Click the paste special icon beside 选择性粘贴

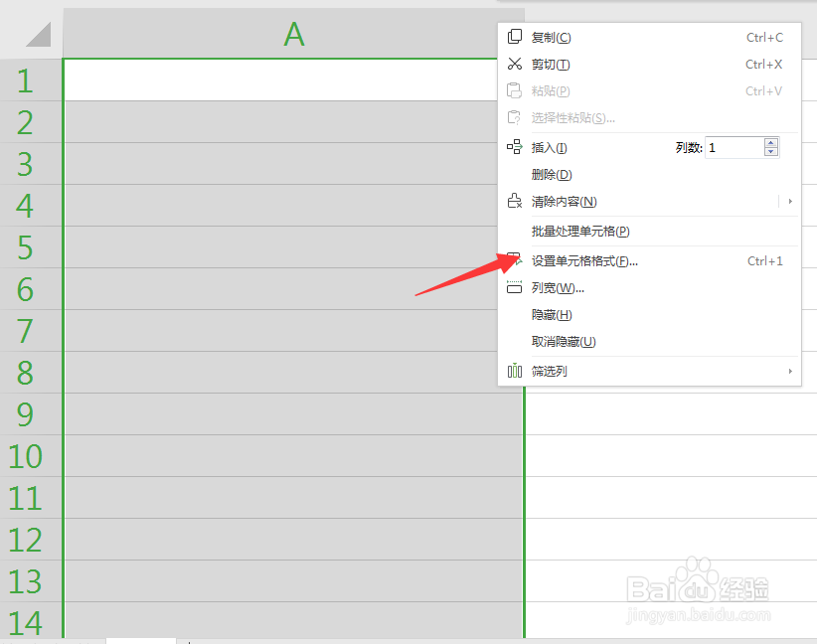pos(514,117)
